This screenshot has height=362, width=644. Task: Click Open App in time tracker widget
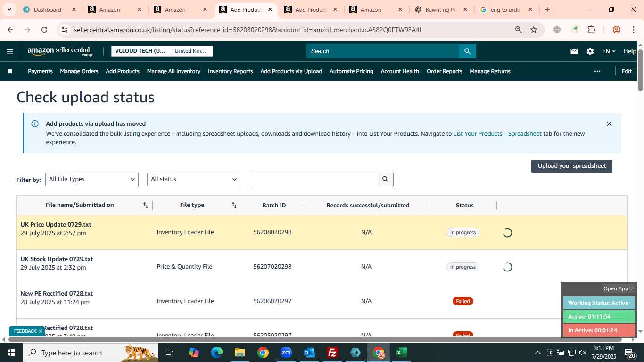(619, 288)
